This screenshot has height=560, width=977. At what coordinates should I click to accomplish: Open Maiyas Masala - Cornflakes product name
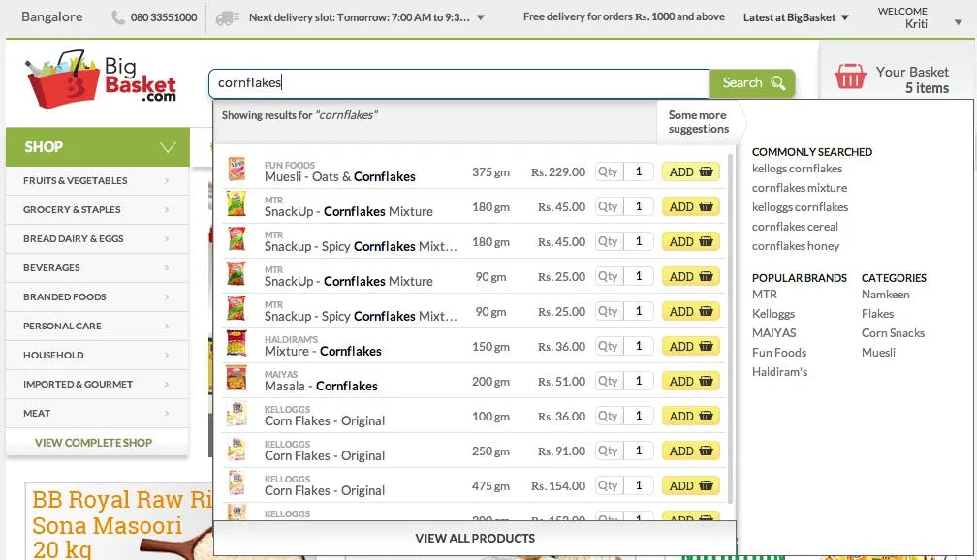pos(321,387)
